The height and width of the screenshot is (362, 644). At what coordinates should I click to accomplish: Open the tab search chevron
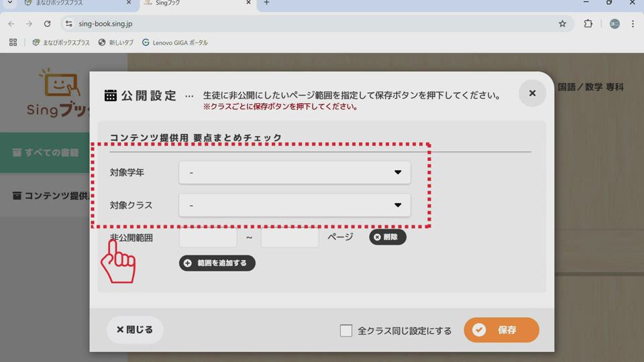(x=9, y=3)
